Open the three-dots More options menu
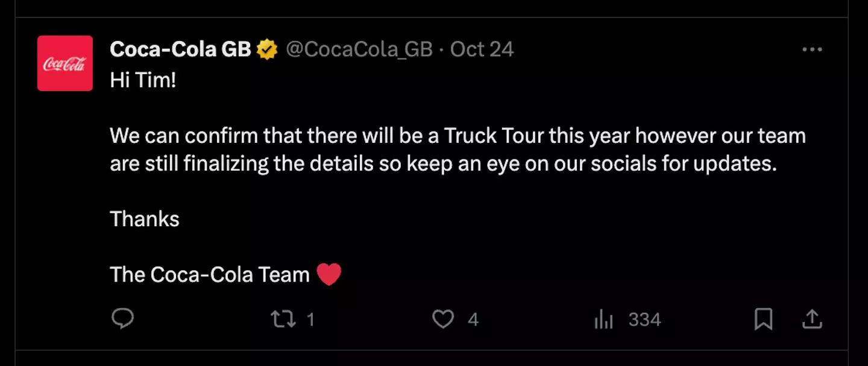This screenshot has height=366, width=868. 812,50
